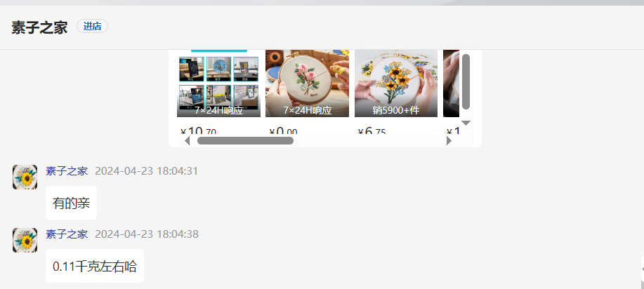644x289 pixels.
Task: Select the 0.11千克左右哈 message bubble
Action: point(95,266)
